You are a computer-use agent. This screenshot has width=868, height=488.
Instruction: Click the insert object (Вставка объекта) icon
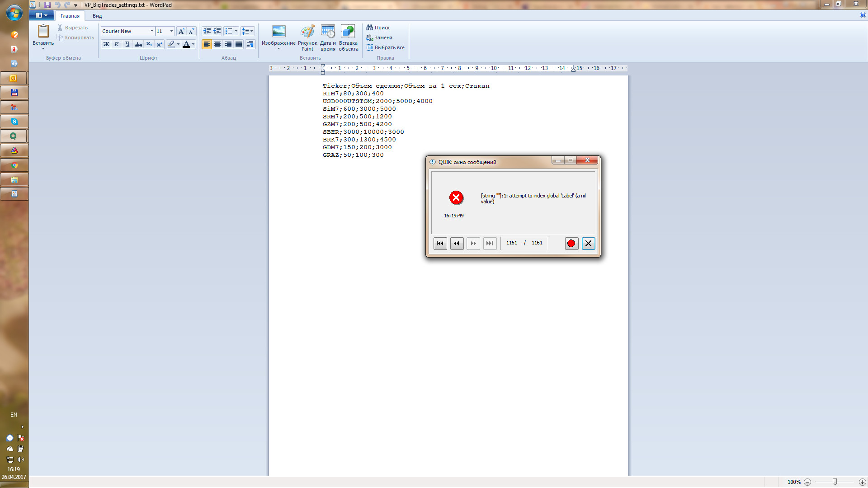point(348,37)
